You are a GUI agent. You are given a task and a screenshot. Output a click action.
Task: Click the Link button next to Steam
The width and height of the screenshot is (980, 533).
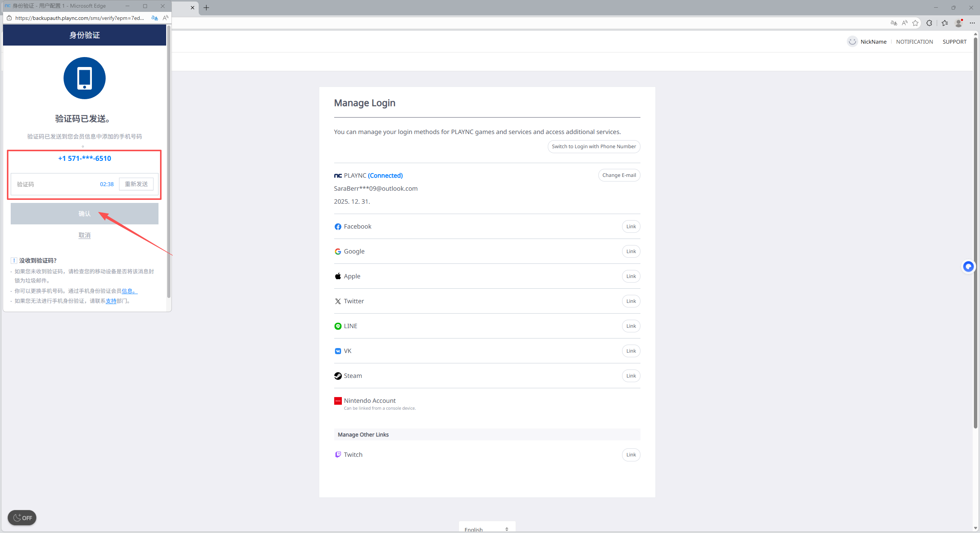click(631, 376)
